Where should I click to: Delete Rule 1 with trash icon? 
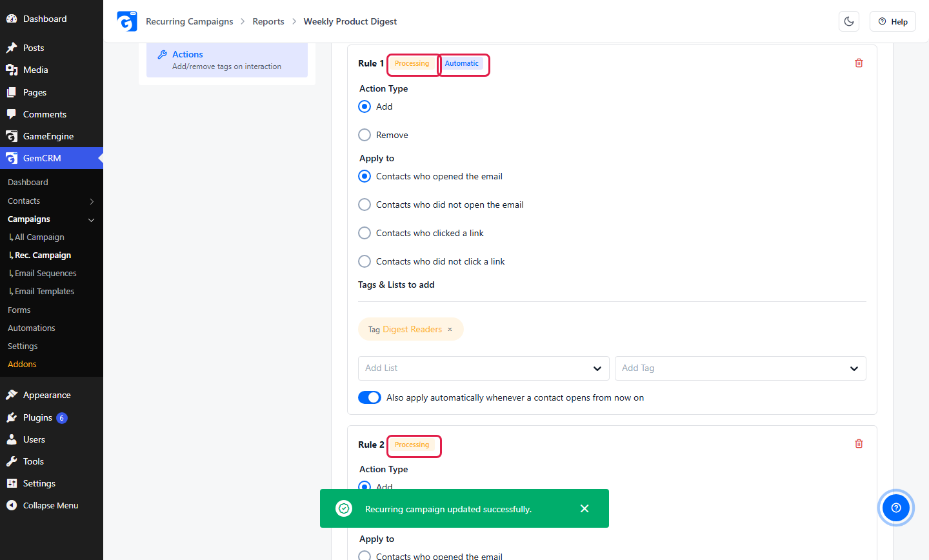pyautogui.click(x=859, y=63)
